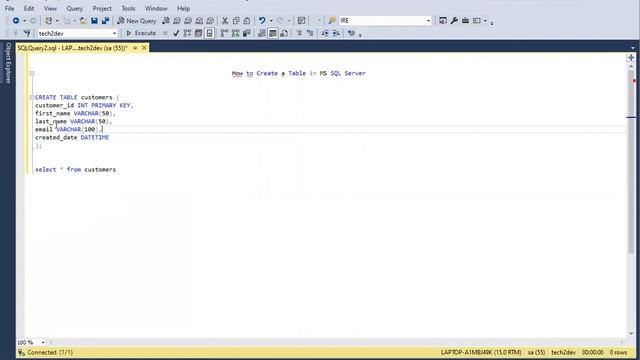Cut selection with scissors icon
Screen dimensions: 640x360
225,20
